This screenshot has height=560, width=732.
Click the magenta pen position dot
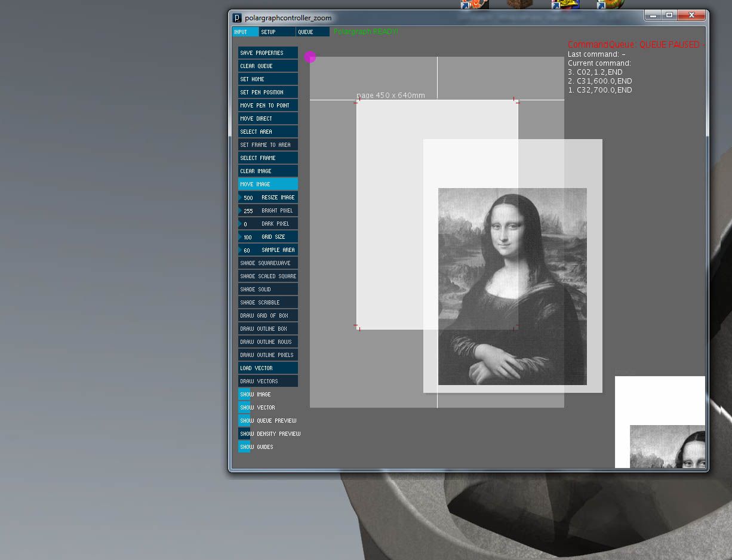(x=310, y=57)
